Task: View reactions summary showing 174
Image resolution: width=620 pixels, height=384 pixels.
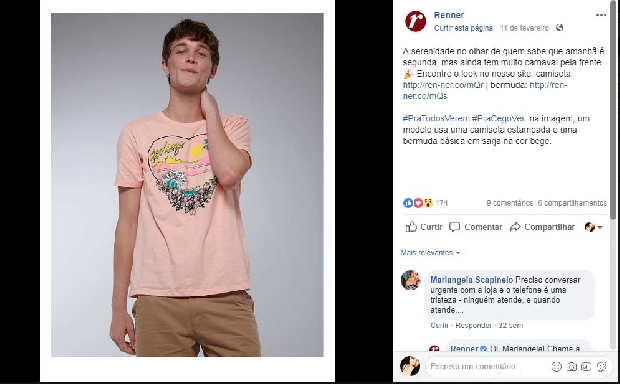Action: [x=425, y=203]
